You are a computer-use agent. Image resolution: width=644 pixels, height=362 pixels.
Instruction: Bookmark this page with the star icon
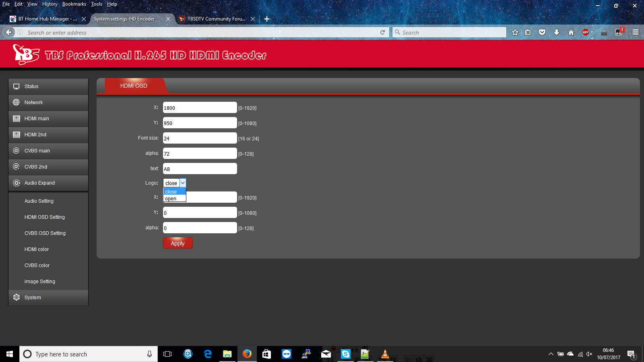(x=515, y=33)
